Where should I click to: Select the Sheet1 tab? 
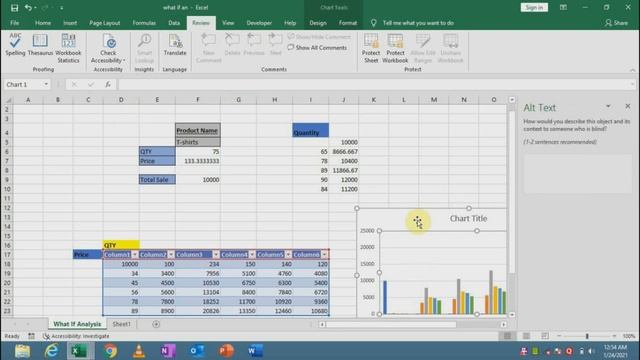(122, 324)
